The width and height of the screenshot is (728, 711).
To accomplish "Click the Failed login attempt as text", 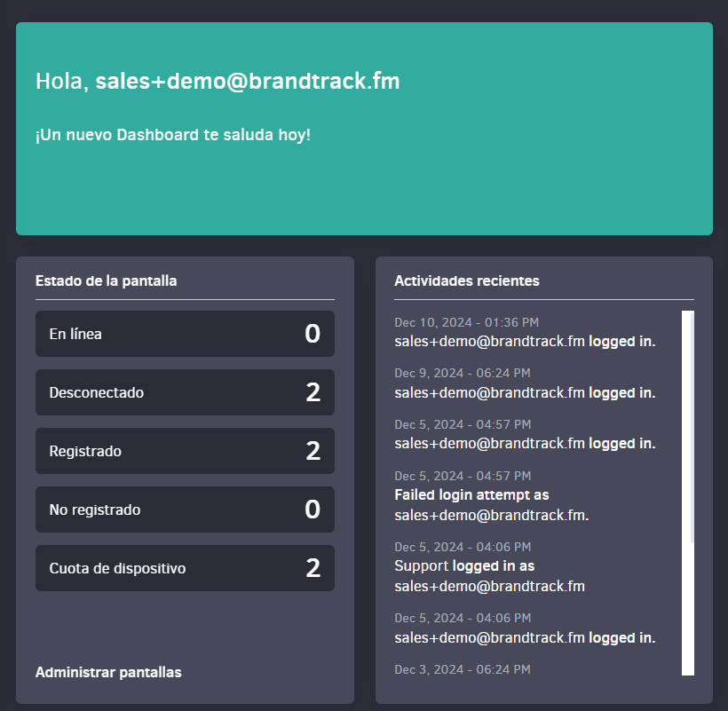I will [x=471, y=494].
